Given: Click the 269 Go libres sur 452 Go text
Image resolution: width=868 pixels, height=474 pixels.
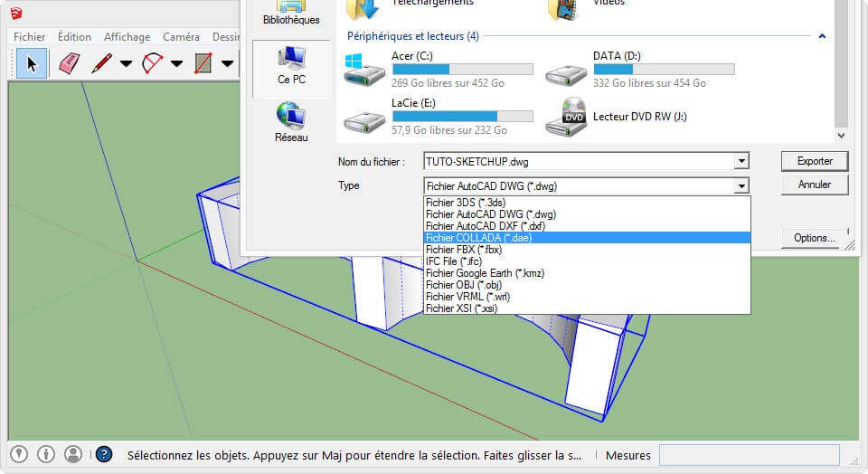Looking at the screenshot, I should tap(448, 83).
